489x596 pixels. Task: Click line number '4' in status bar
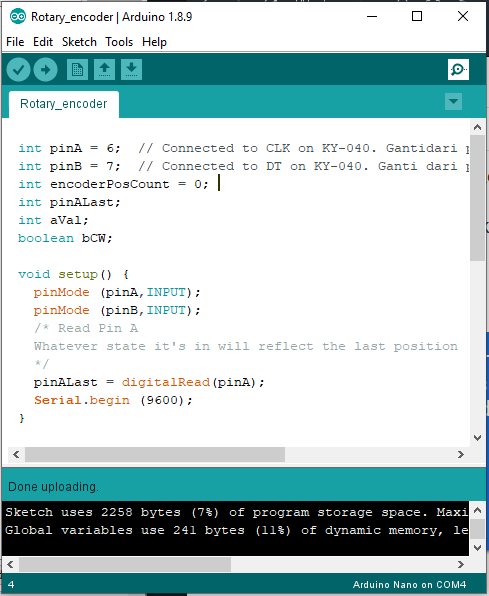pos(11,585)
